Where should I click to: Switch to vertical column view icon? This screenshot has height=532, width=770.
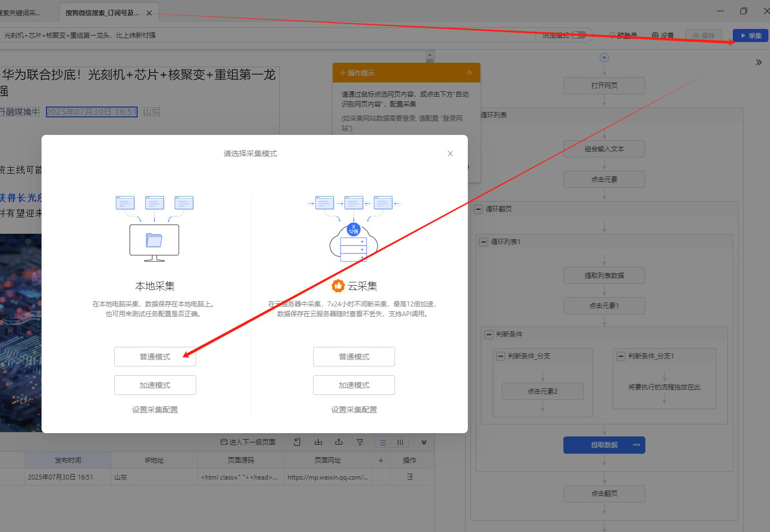[x=400, y=442]
